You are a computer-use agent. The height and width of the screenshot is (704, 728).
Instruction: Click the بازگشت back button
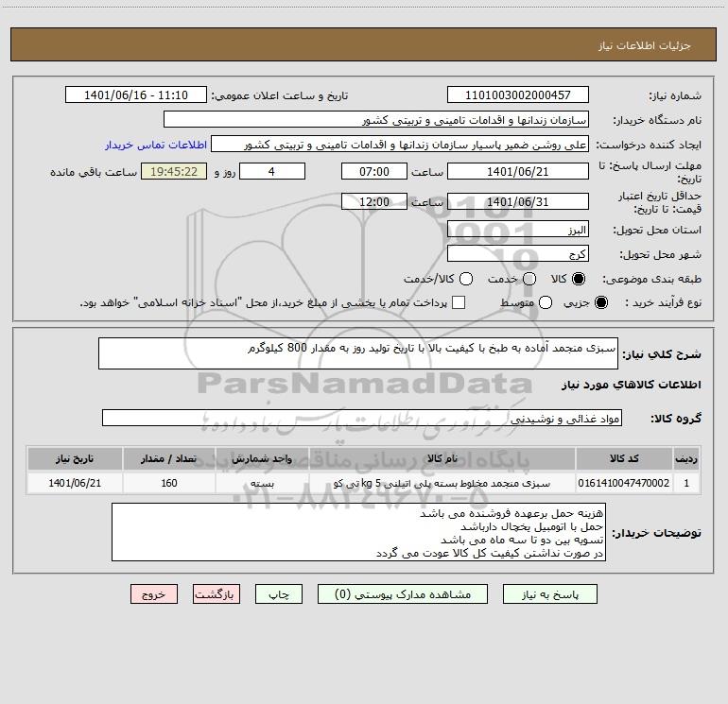coord(217,594)
